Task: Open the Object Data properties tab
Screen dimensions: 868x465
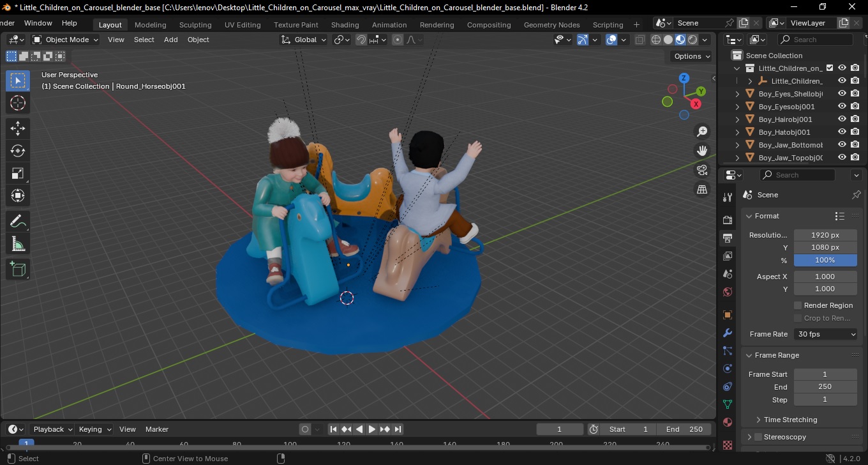Action: tap(727, 404)
